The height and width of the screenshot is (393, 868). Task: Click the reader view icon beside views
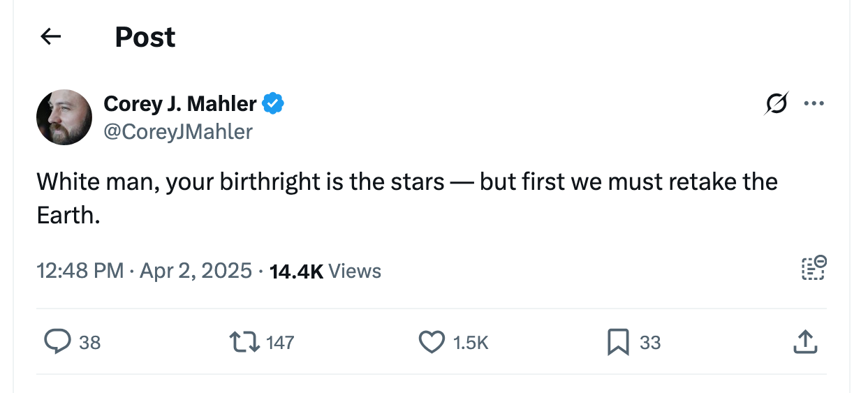(814, 269)
